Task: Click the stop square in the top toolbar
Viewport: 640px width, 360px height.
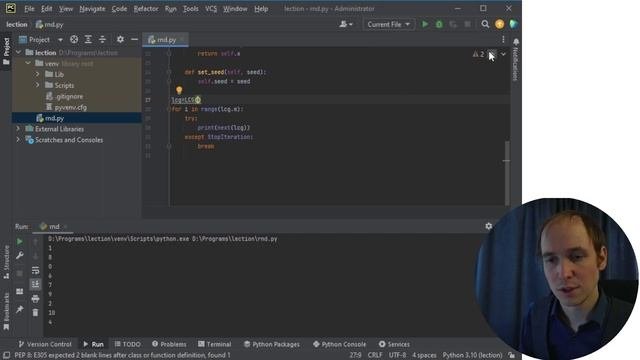Action: pos(468,24)
